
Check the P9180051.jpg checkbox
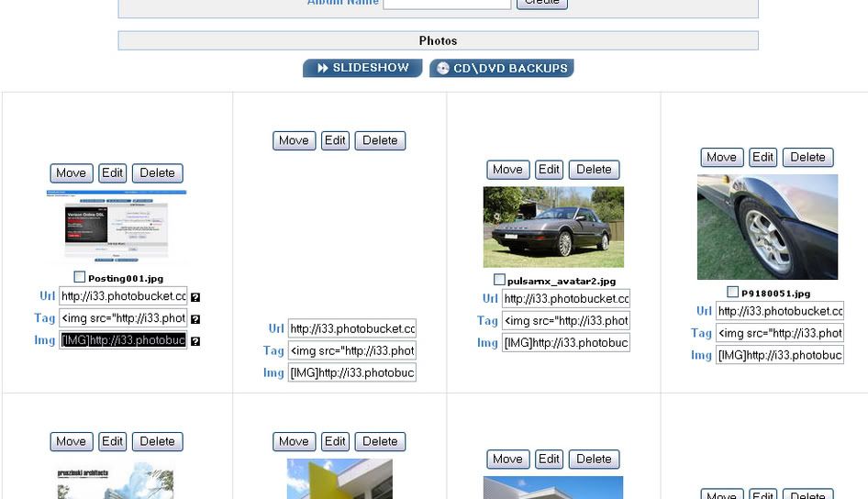point(732,292)
